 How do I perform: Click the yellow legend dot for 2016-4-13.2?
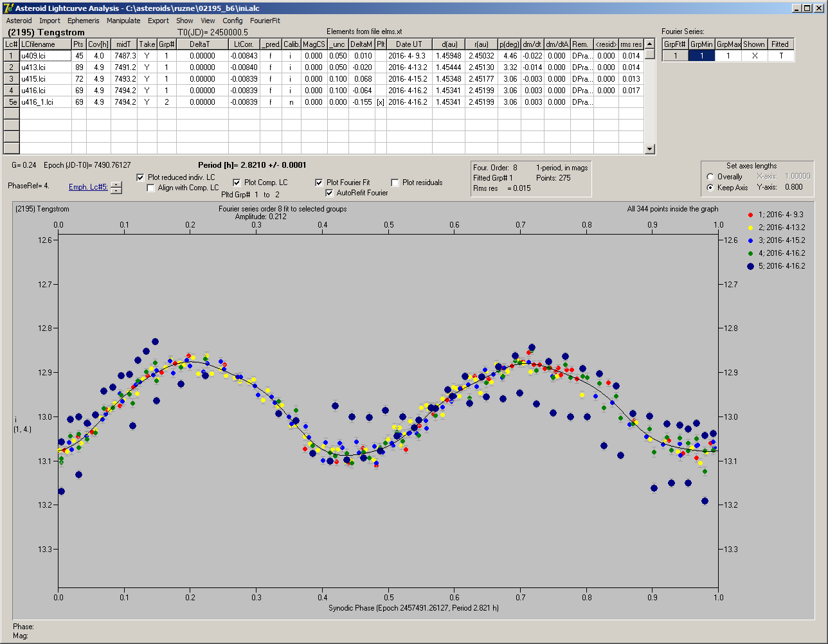(750, 228)
